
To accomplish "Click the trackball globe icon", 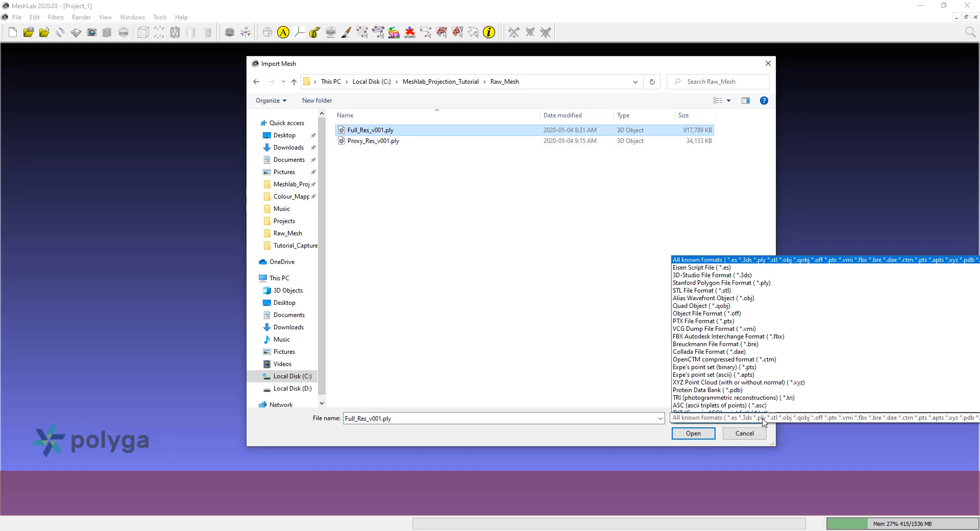I will tap(267, 33).
